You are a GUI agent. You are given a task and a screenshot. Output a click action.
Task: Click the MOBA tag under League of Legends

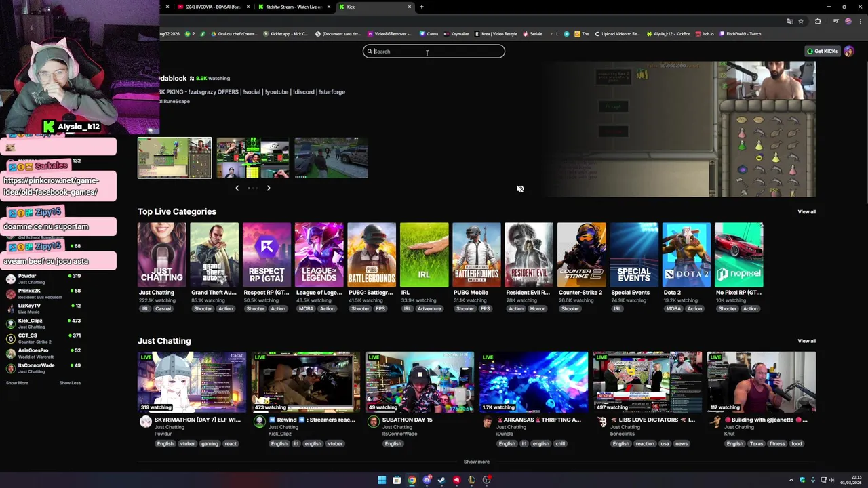coord(306,309)
